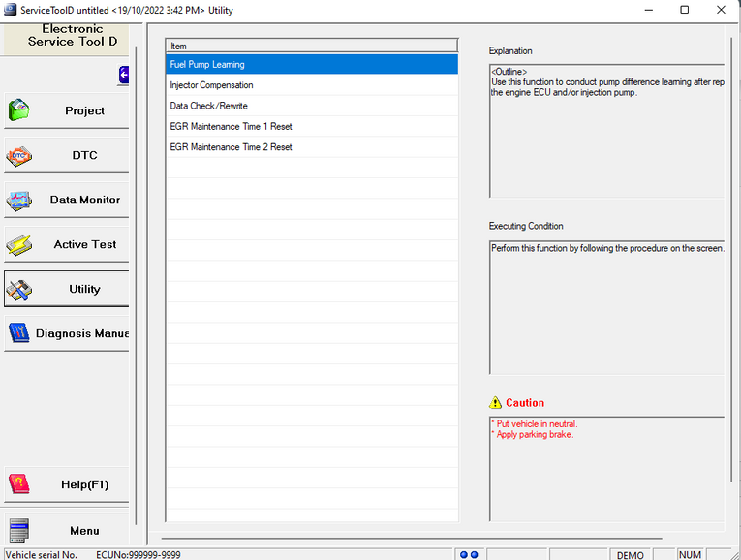
Task: Select Fuel Pump Learning item
Action: pyautogui.click(x=207, y=65)
